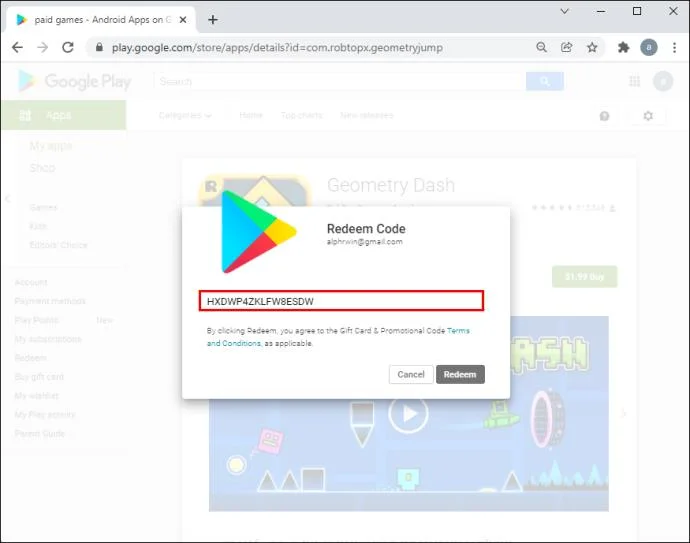The width and height of the screenshot is (690, 543).
Task: Open the Google account avatar on the page
Action: coord(663,81)
